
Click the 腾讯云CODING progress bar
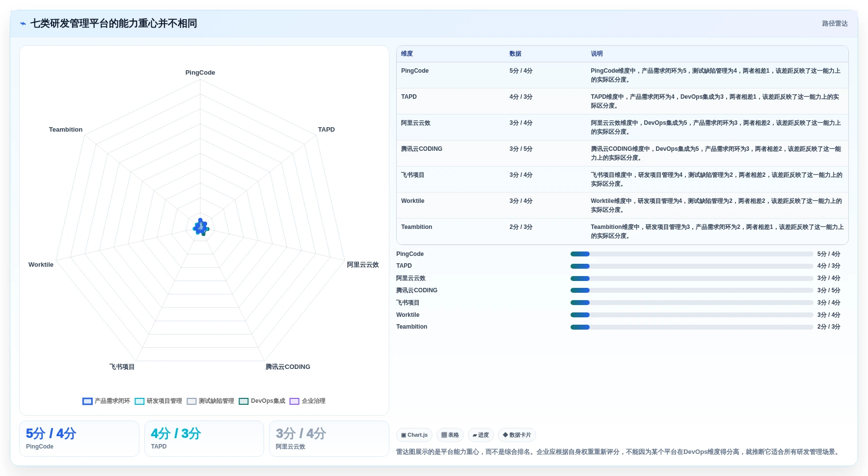(692, 290)
